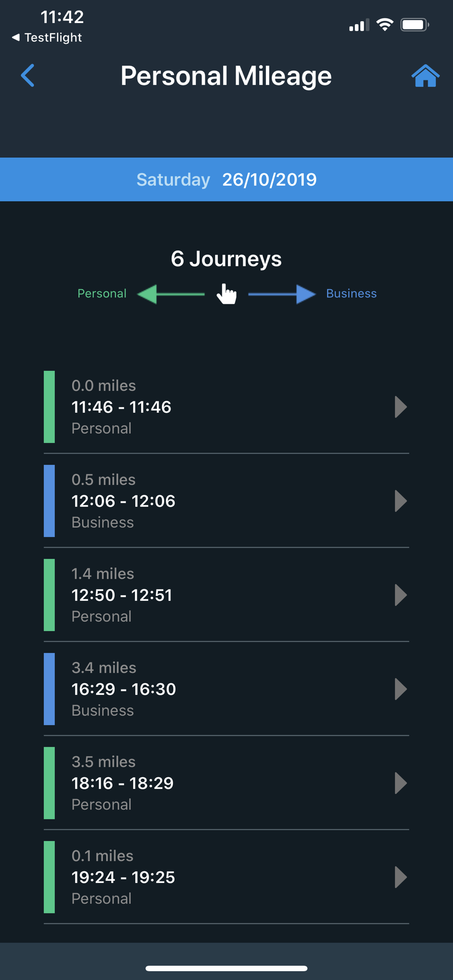Viewport: 453px width, 980px height.
Task: Open the home screen via house icon
Action: [425, 75]
